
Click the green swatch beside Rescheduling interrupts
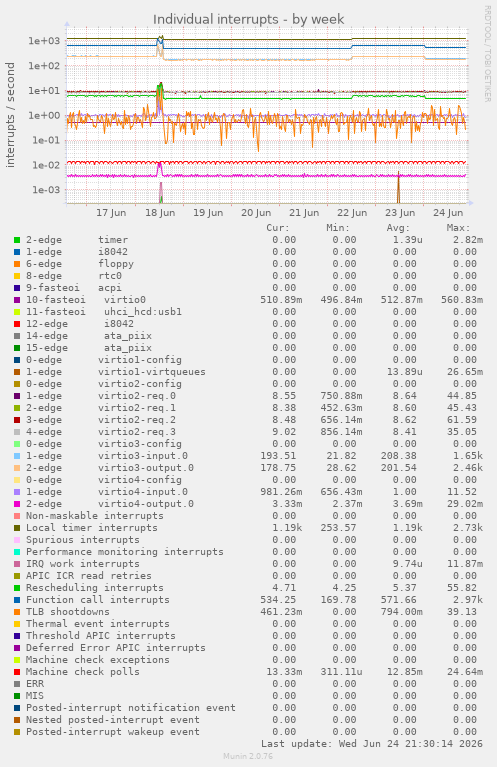(x=17, y=588)
